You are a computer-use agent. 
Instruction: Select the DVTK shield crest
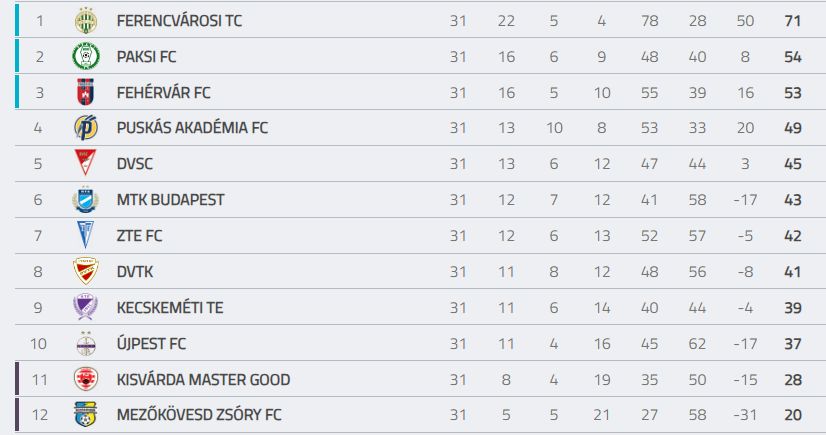tap(85, 271)
